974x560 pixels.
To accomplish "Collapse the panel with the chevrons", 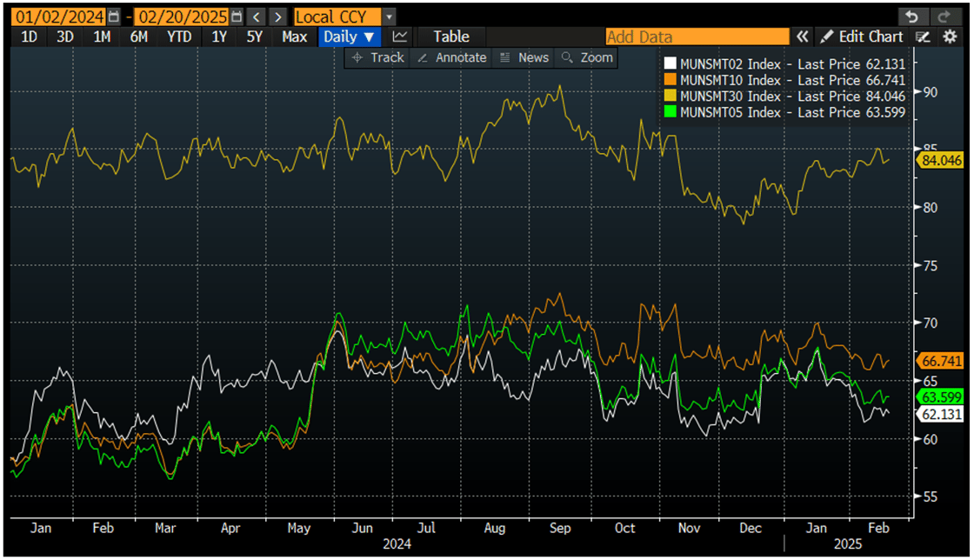I will (803, 37).
